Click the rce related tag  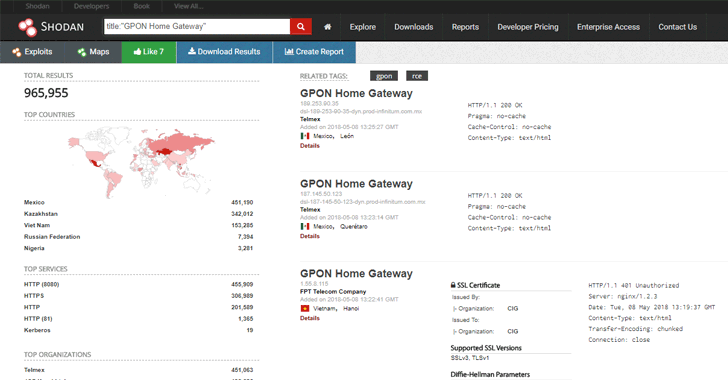[417, 76]
